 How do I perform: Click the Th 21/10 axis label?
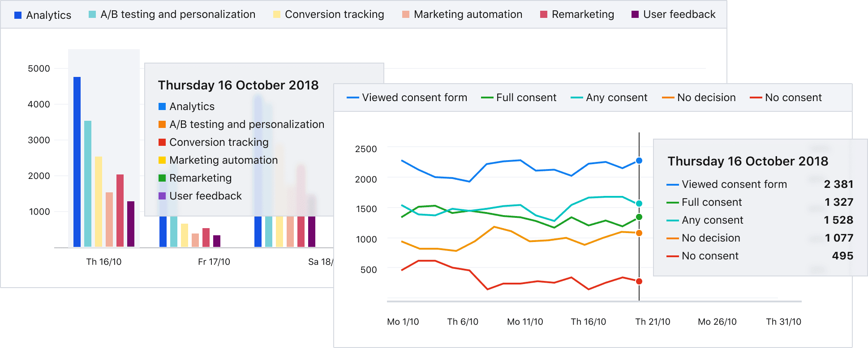point(653,322)
